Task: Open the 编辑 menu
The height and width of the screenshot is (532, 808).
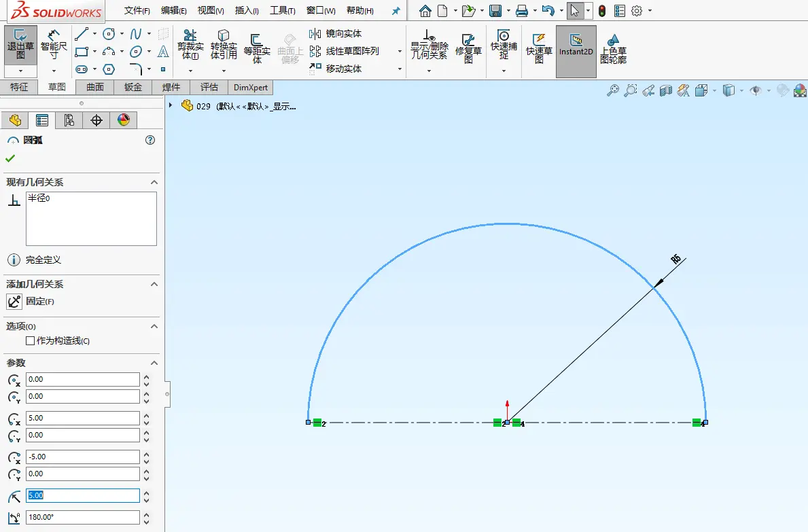Action: click(x=174, y=10)
